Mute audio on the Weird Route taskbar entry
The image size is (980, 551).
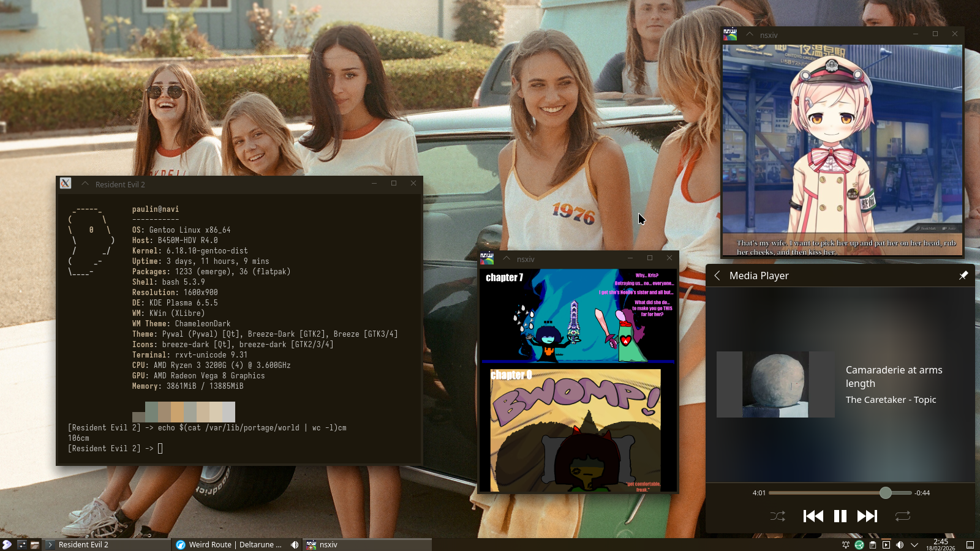[x=295, y=544]
